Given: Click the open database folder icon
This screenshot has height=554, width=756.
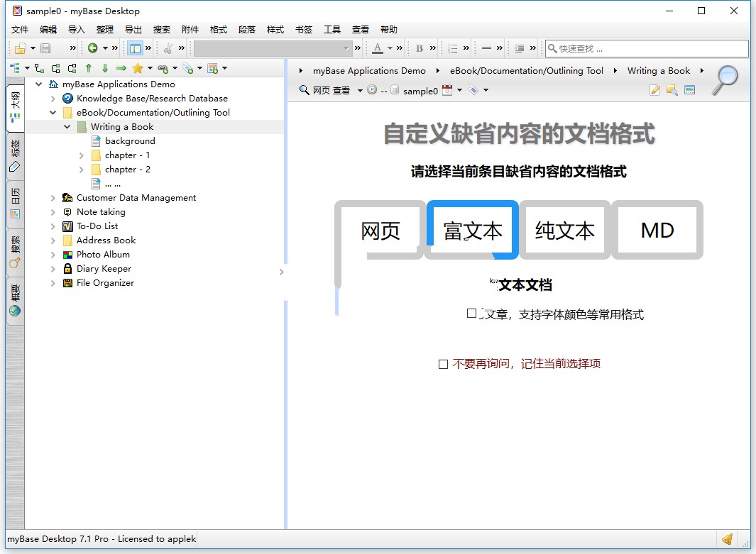Looking at the screenshot, I should 21,48.
